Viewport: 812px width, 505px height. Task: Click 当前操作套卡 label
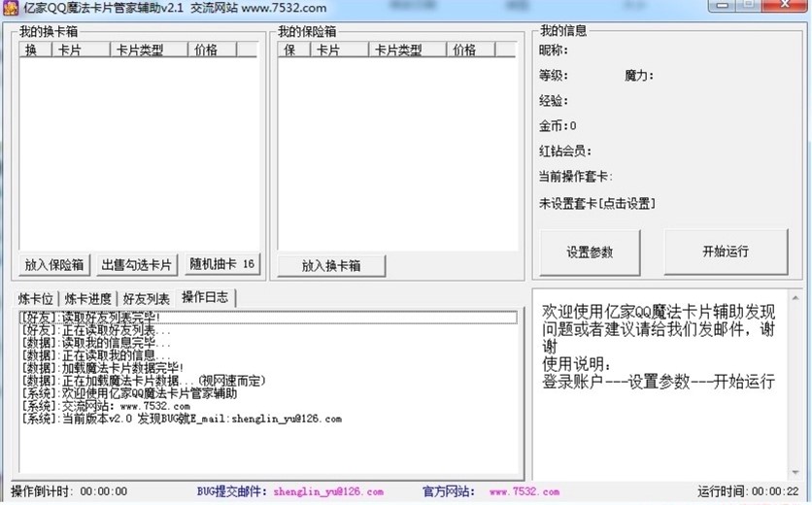575,177
